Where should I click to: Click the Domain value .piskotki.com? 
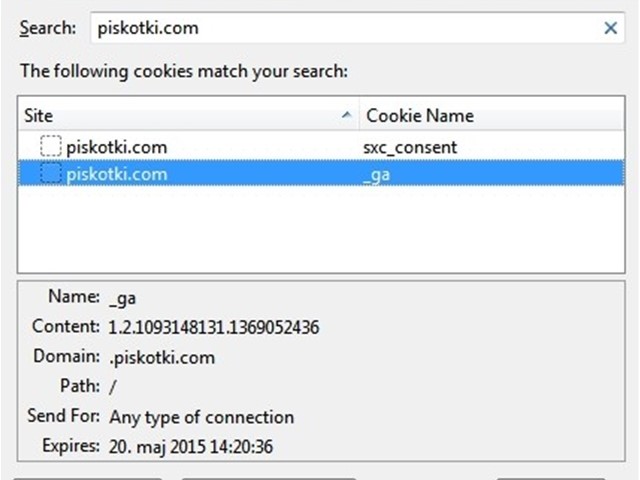coord(162,358)
